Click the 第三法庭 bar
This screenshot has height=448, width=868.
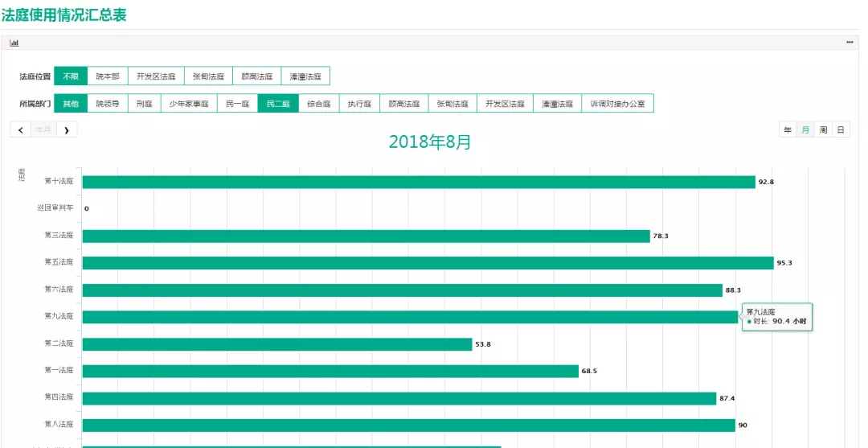pyautogui.click(x=366, y=236)
